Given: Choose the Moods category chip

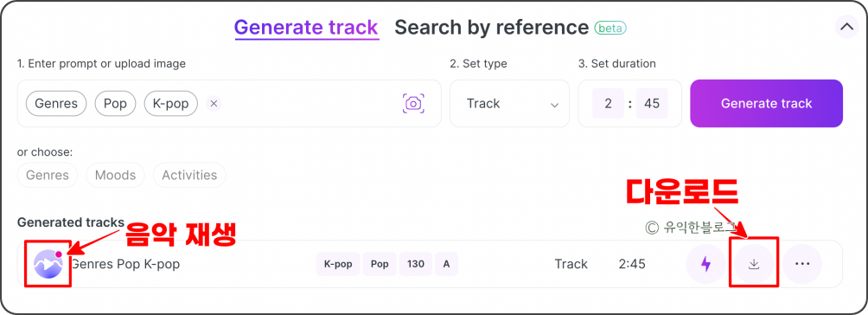Looking at the screenshot, I should (x=115, y=176).
